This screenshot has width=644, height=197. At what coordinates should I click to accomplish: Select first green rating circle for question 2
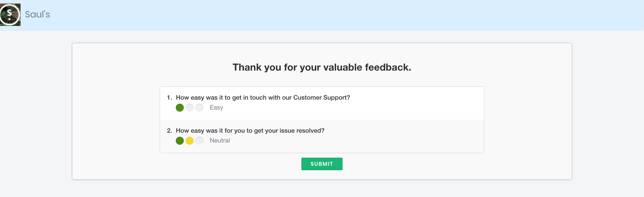tap(180, 141)
